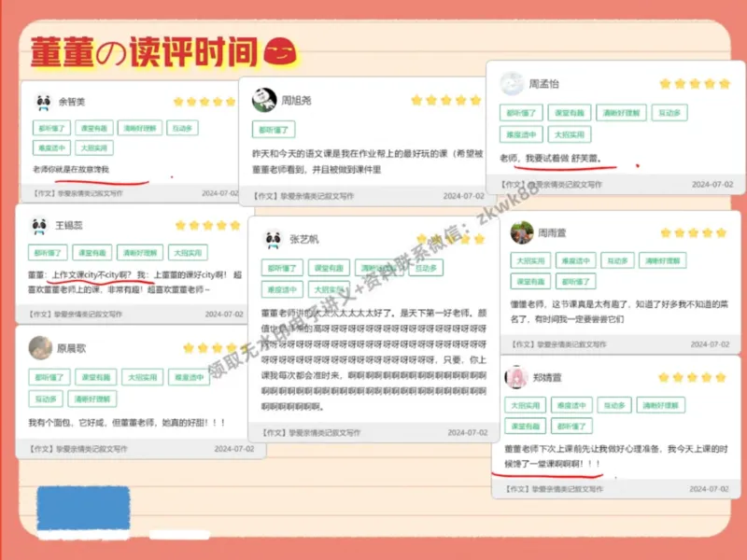This screenshot has height=560, width=747.
Task: Click the reviewer name 郑婧萱
Action: 547,378
